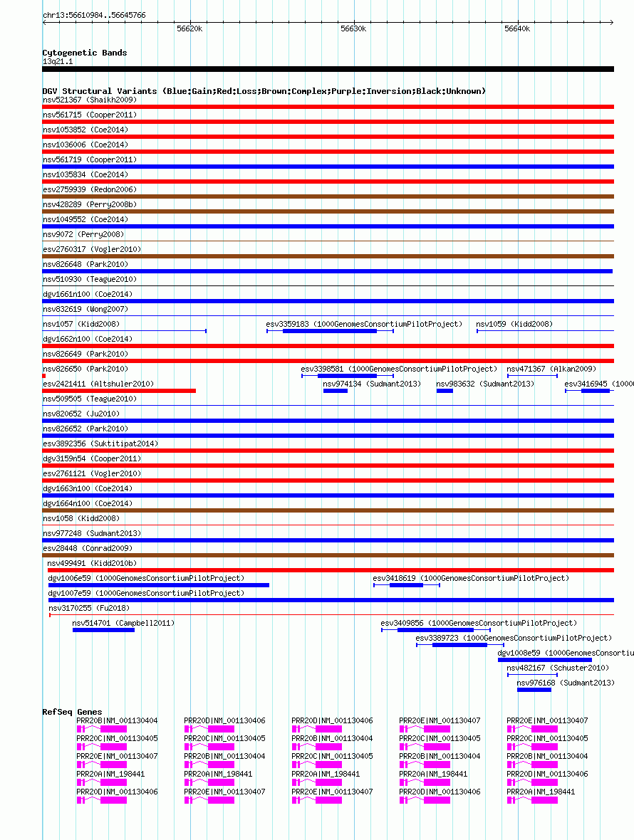Viewport: 634px width, 840px height.
Task: Select the dgv1006e59 blue gain bar
Action: pyautogui.click(x=159, y=586)
